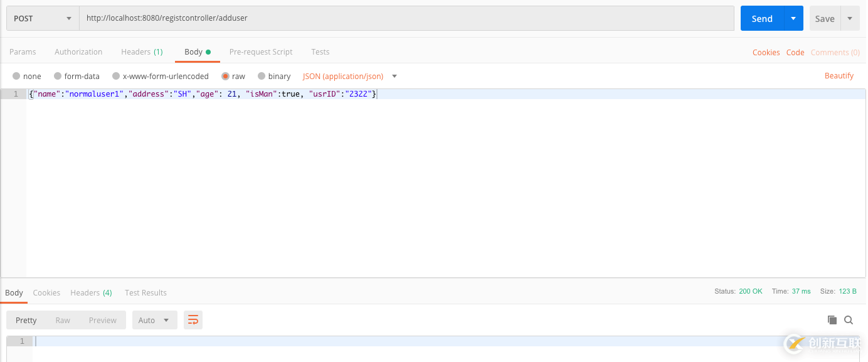Screen dimensions: 868x362
Task: Open the Authorization tab
Action: [78, 51]
